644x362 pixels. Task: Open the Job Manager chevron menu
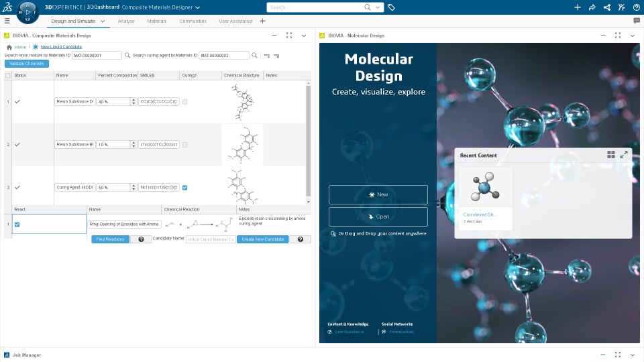(x=633, y=355)
